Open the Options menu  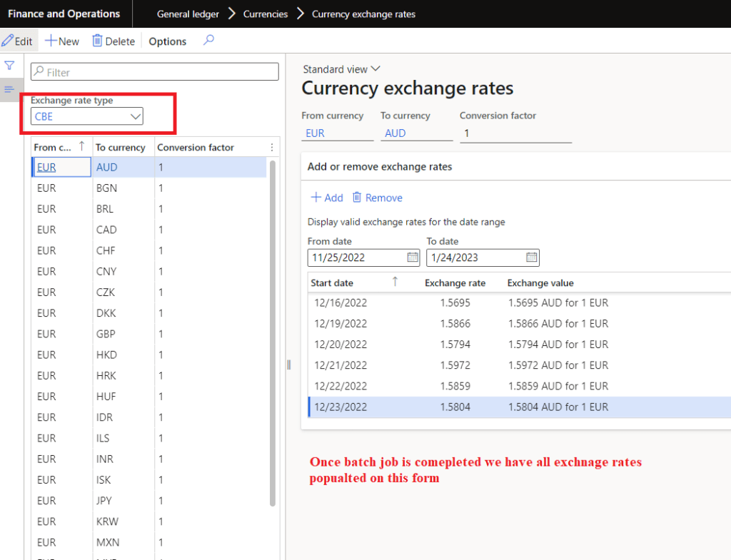(x=167, y=41)
